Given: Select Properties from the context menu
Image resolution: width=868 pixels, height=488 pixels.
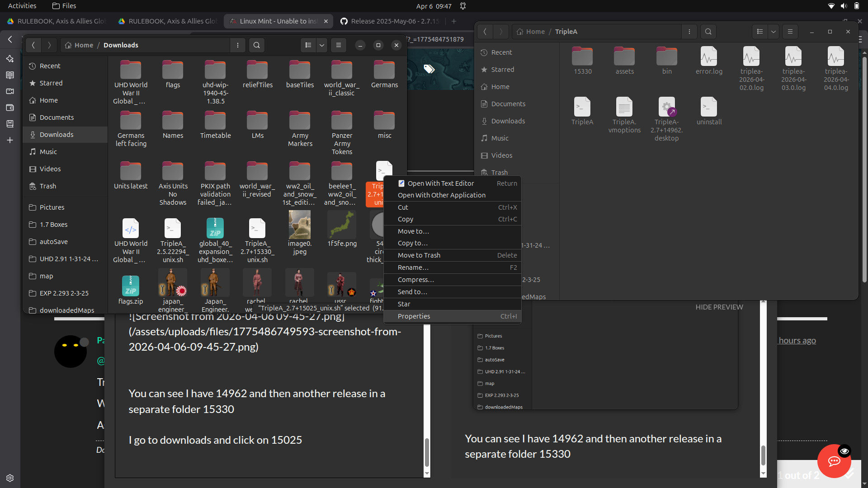Looking at the screenshot, I should (x=414, y=316).
